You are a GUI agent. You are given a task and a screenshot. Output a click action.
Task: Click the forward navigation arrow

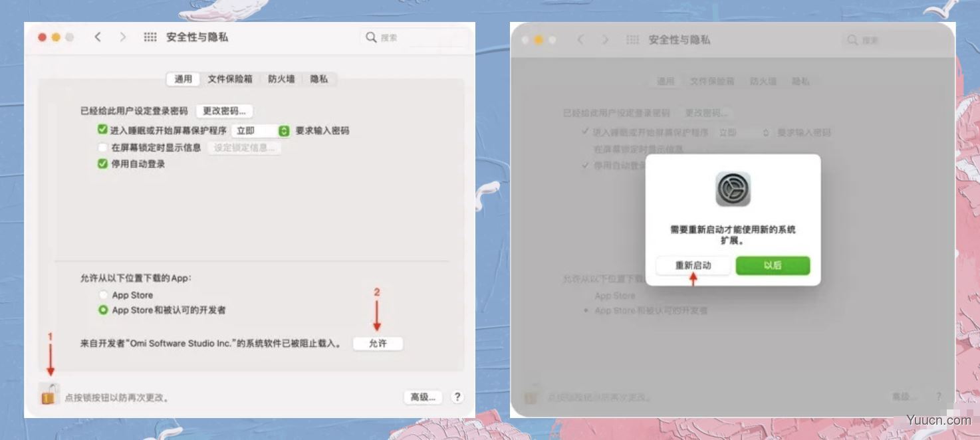(x=122, y=37)
